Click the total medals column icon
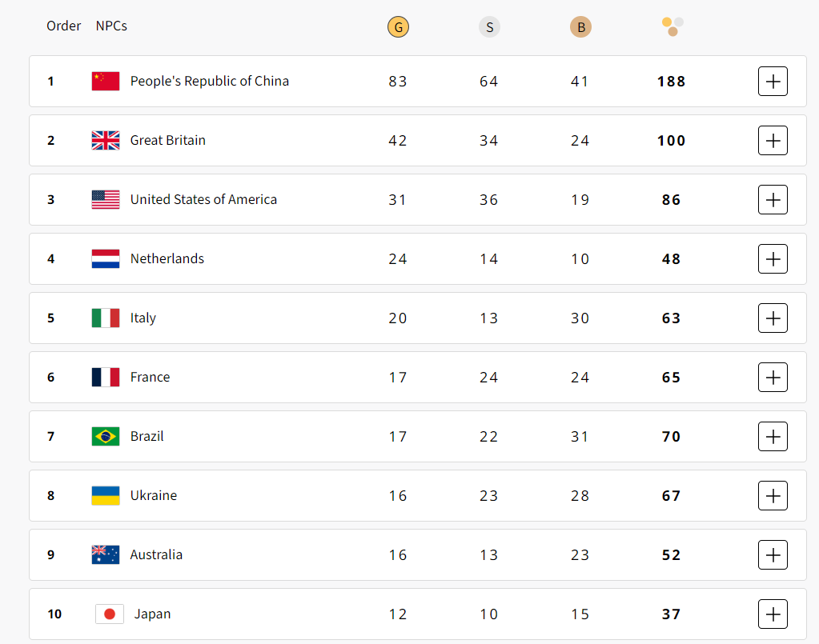 [x=672, y=26]
